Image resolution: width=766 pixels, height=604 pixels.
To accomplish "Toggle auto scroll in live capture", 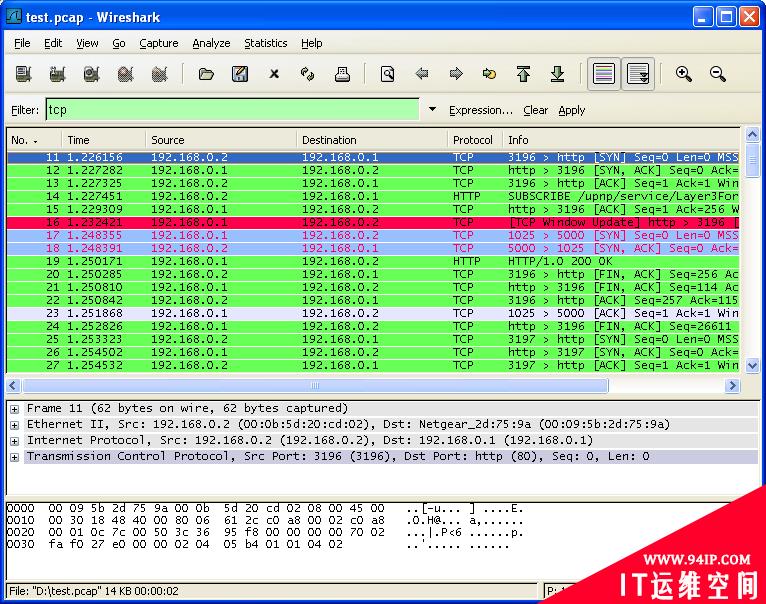I will pos(638,74).
